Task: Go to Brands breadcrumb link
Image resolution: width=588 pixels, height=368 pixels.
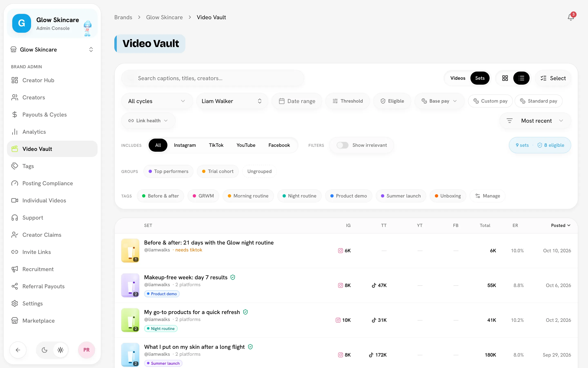Action: pyautogui.click(x=123, y=17)
